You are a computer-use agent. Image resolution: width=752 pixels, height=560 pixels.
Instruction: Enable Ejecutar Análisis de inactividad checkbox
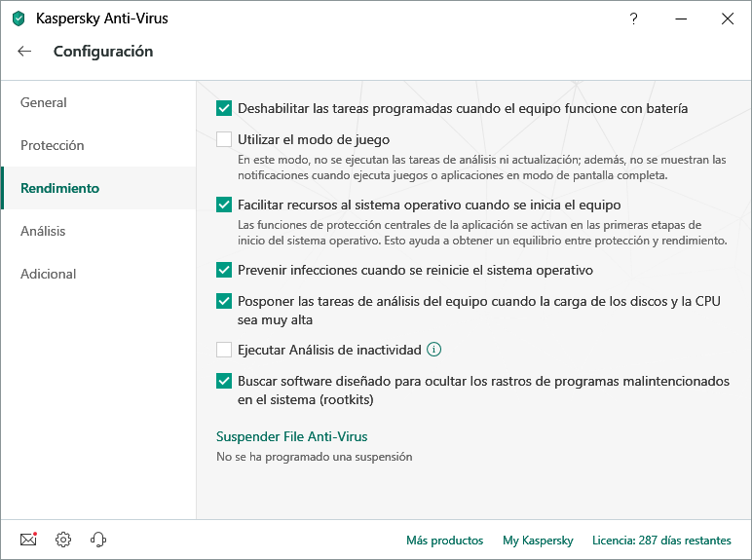(224, 350)
